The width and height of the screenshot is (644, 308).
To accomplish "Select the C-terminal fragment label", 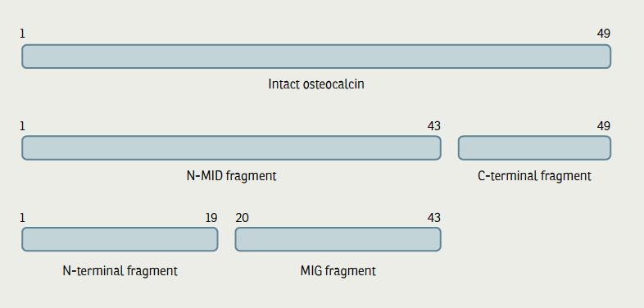I will click(534, 176).
